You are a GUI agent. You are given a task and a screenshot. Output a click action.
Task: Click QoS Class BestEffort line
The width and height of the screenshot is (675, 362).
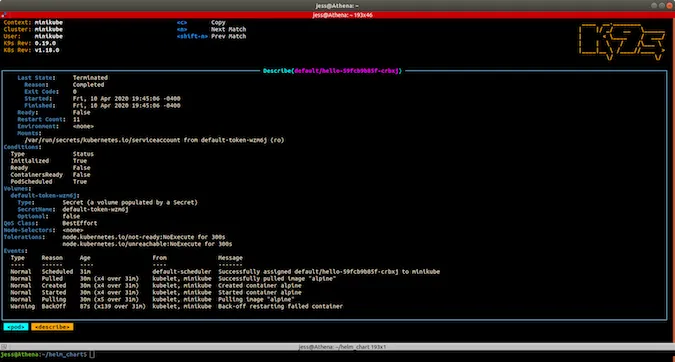(50, 223)
